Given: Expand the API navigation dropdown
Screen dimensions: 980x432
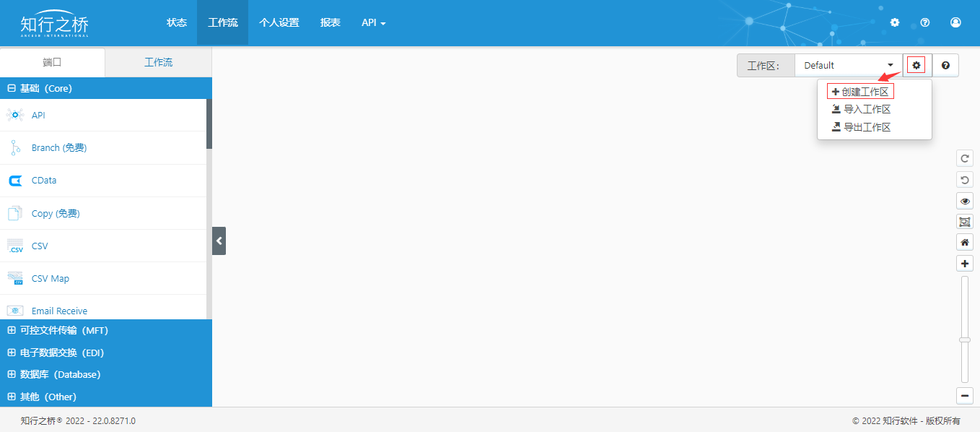Looking at the screenshot, I should point(374,22).
